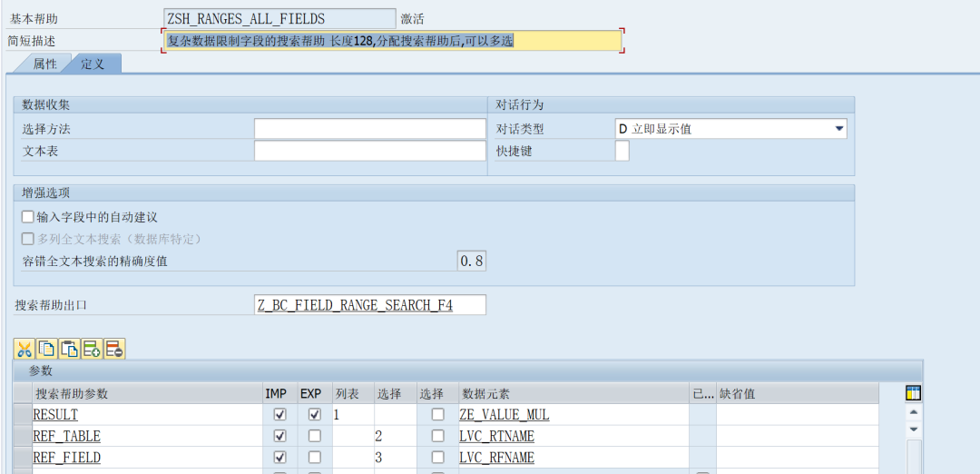Click into the 快捷键 input field
This screenshot has height=474, width=980.
point(622,151)
